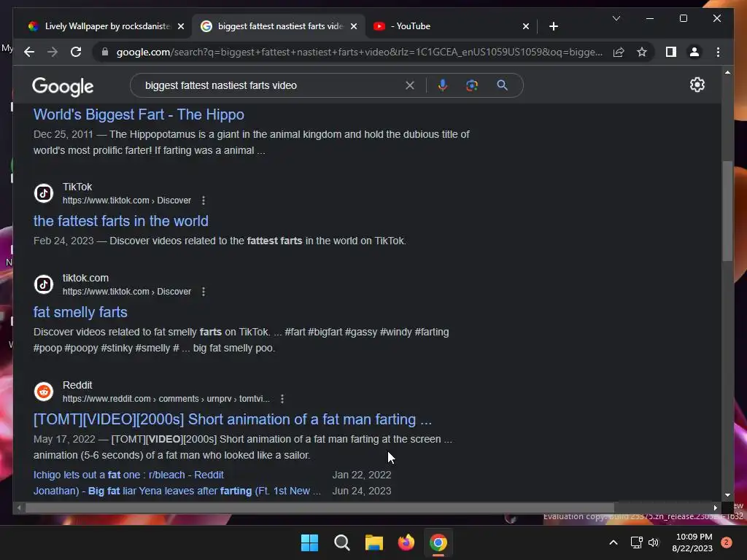The height and width of the screenshot is (560, 747).
Task: Close the Google search results tab
Action: click(x=354, y=26)
